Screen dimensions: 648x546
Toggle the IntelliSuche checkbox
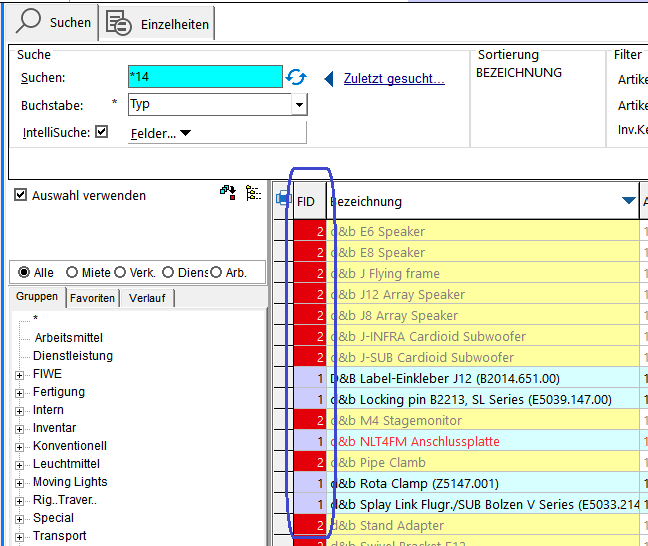pyautogui.click(x=101, y=132)
